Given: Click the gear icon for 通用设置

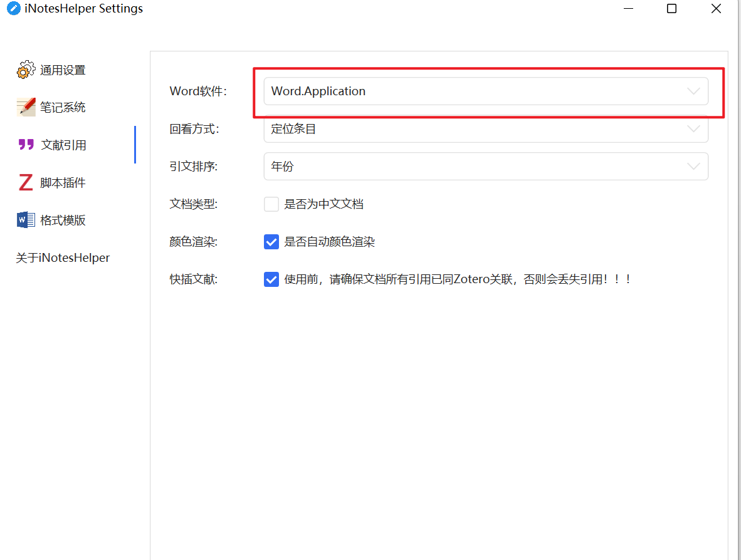Looking at the screenshot, I should point(26,70).
